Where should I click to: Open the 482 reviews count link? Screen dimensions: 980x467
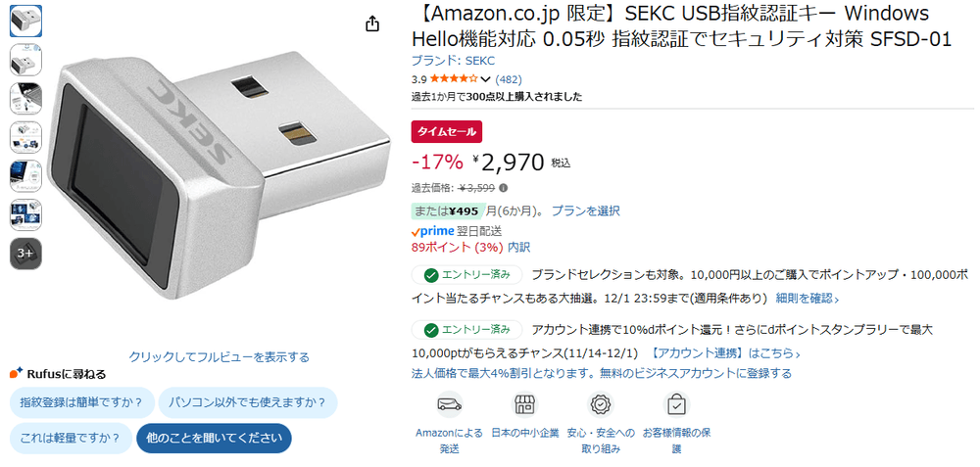coord(509,79)
